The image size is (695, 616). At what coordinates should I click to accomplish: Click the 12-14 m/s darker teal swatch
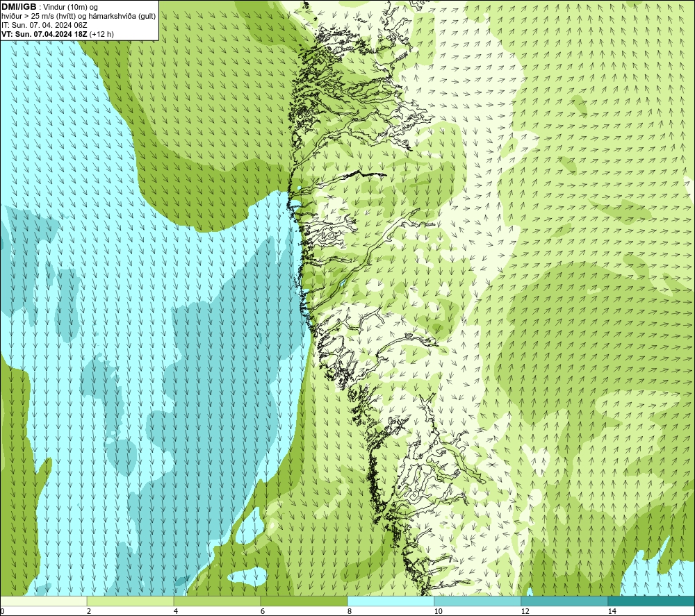point(564,601)
